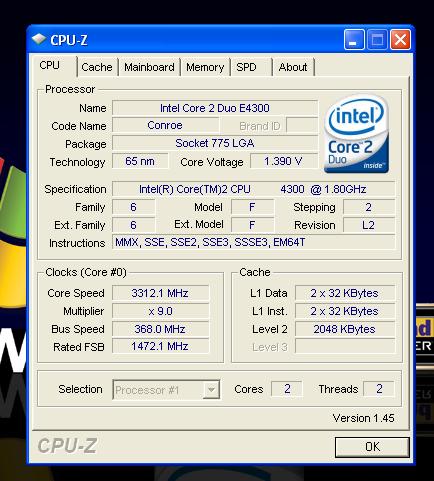Image resolution: width=434 pixels, height=481 pixels.
Task: Click the Bus Speed value 368.0 MHz
Action: click(160, 329)
